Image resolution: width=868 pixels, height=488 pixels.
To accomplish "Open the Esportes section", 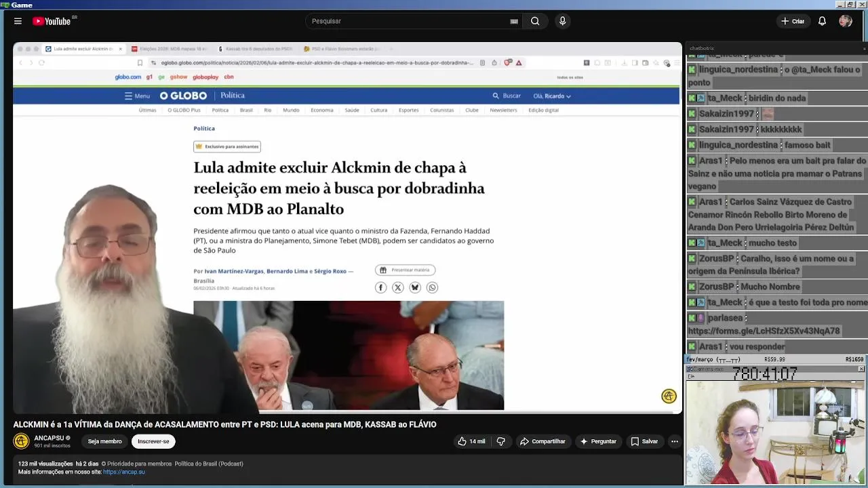I will [x=409, y=110].
